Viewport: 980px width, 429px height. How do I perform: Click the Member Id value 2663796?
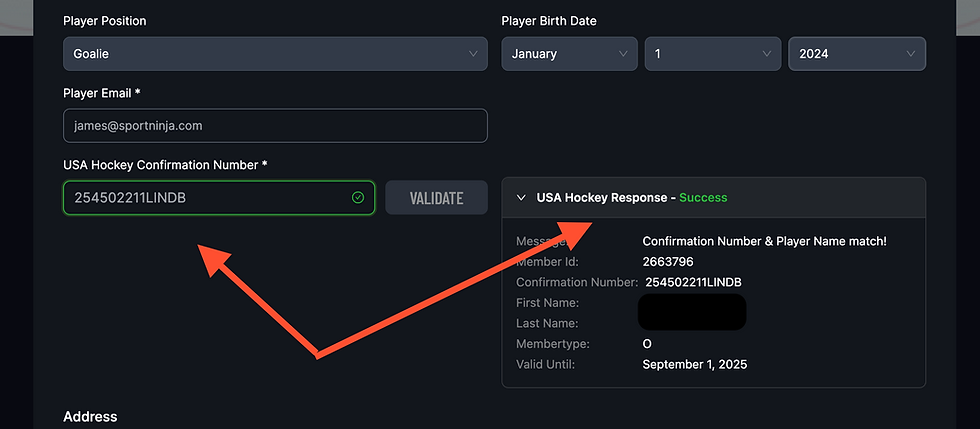[668, 262]
